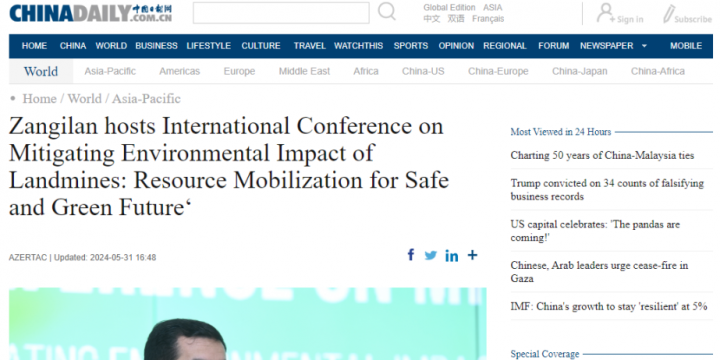Viewport: 720px width, 360px height.
Task: Click the article headline about Zangilan
Action: click(229, 167)
